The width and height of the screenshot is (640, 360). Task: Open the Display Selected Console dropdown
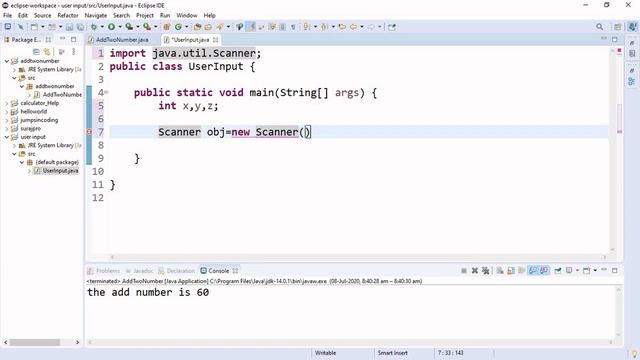[577, 271]
